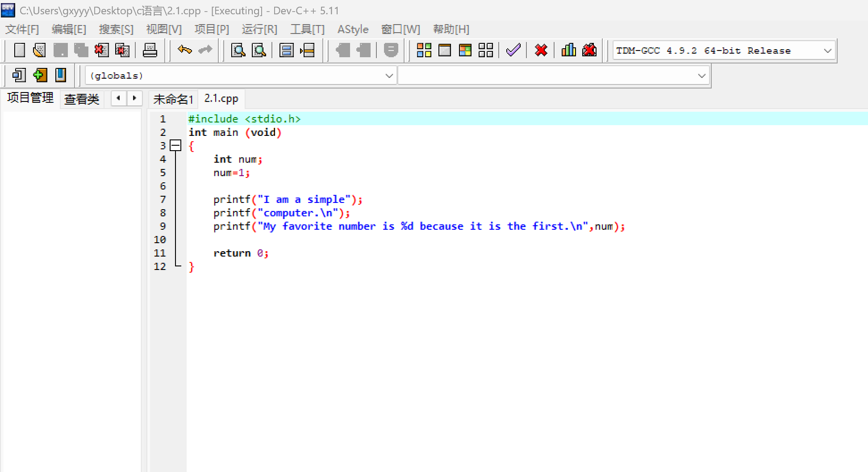Delete profiling information via crossed chart icon
This screenshot has width=868, height=472.
coord(589,50)
